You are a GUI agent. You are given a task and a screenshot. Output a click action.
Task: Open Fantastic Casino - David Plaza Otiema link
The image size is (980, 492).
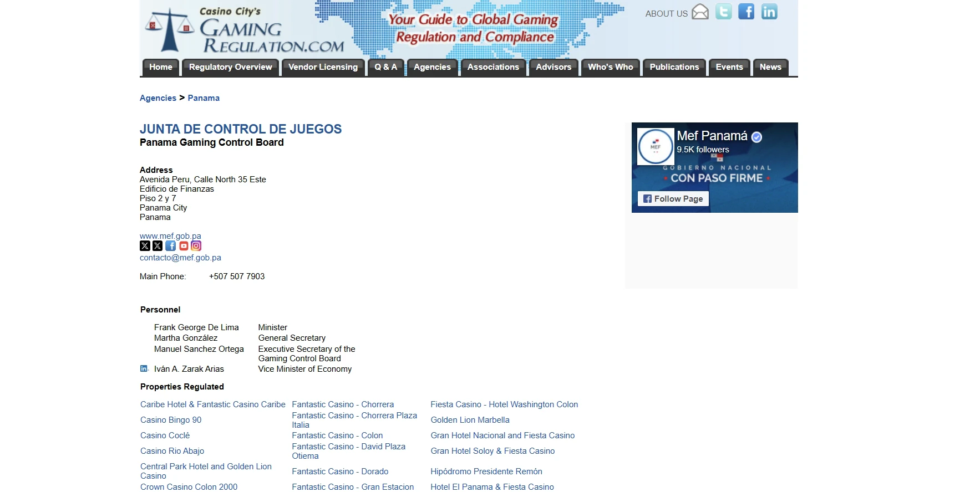click(349, 451)
